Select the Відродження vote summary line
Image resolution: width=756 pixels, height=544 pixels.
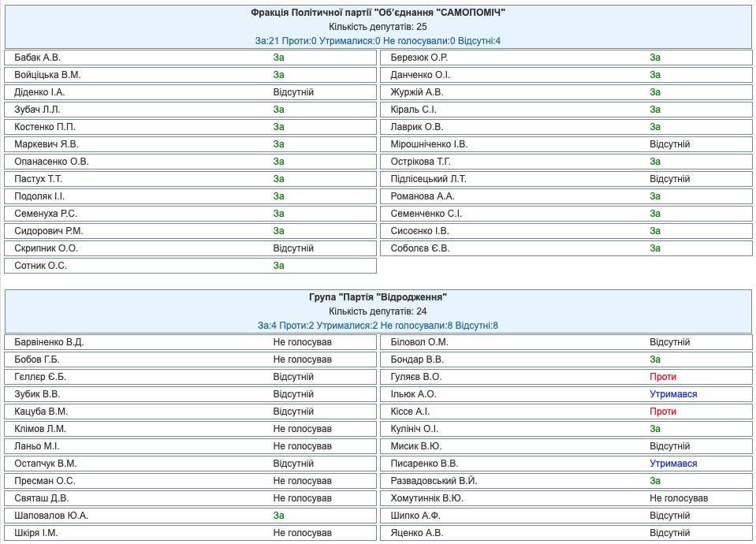coord(378,326)
